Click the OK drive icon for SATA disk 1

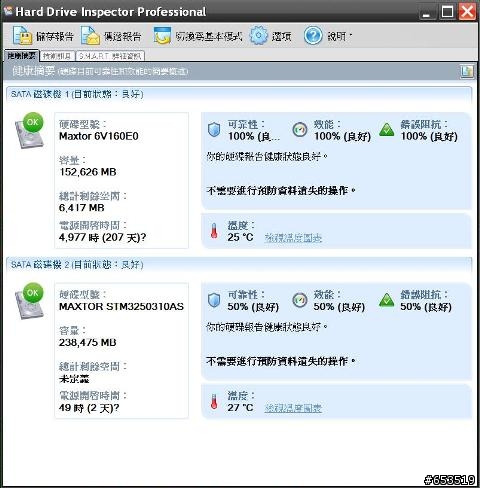tap(30, 130)
